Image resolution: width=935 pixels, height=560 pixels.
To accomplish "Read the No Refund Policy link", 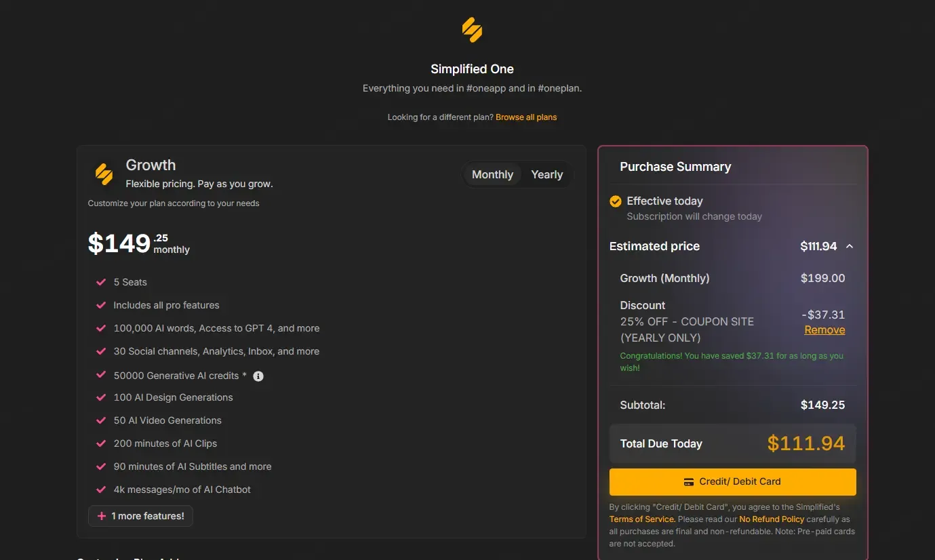I will pyautogui.click(x=772, y=519).
